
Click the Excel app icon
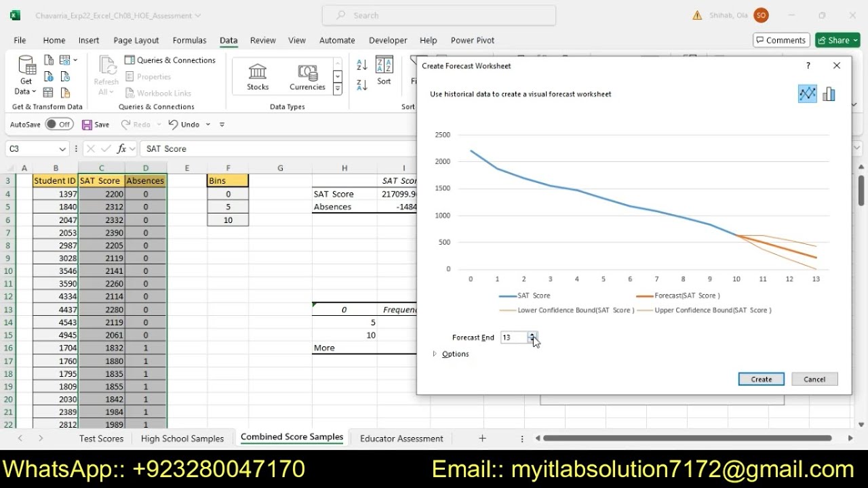click(15, 15)
